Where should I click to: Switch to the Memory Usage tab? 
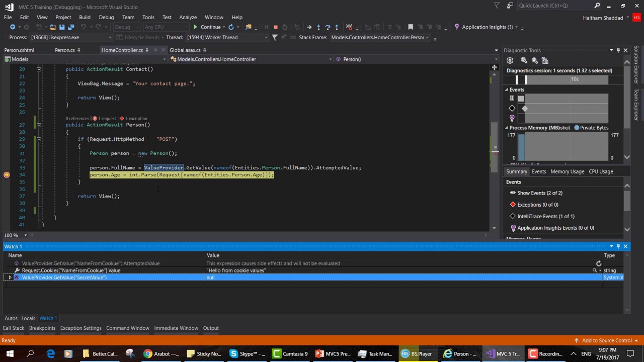point(567,171)
